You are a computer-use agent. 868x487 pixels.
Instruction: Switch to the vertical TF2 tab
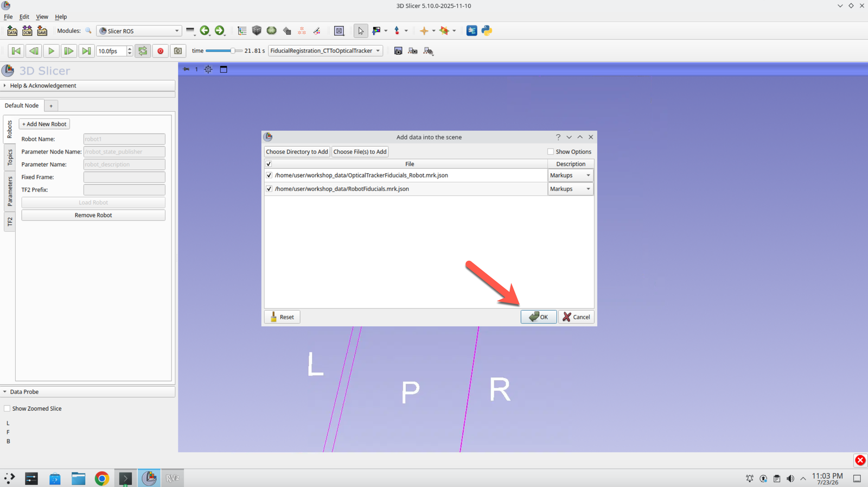(x=10, y=222)
